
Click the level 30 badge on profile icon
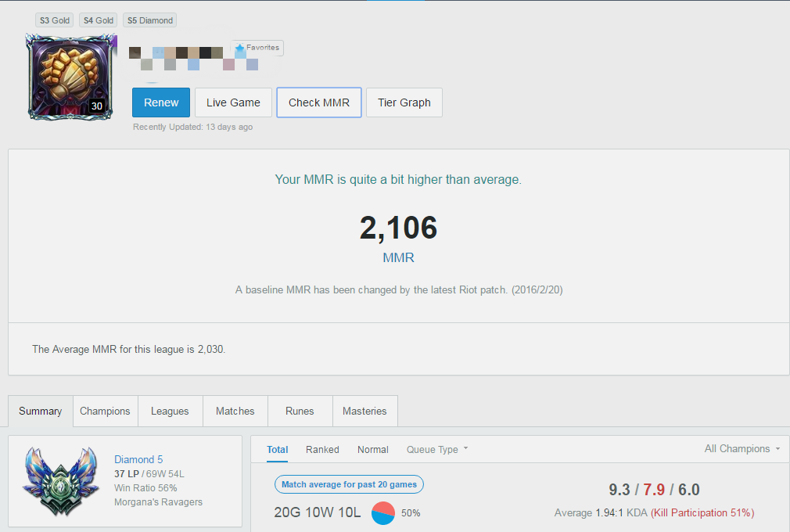pos(97,106)
